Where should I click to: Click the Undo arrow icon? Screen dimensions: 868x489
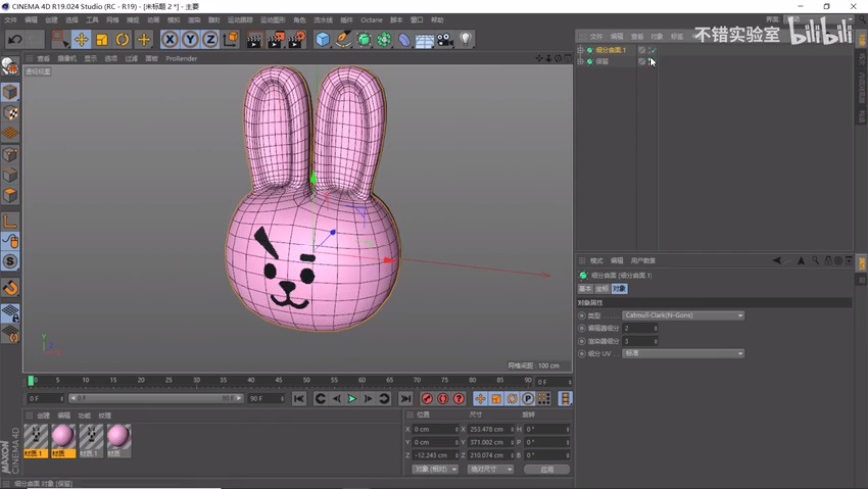[x=15, y=39]
